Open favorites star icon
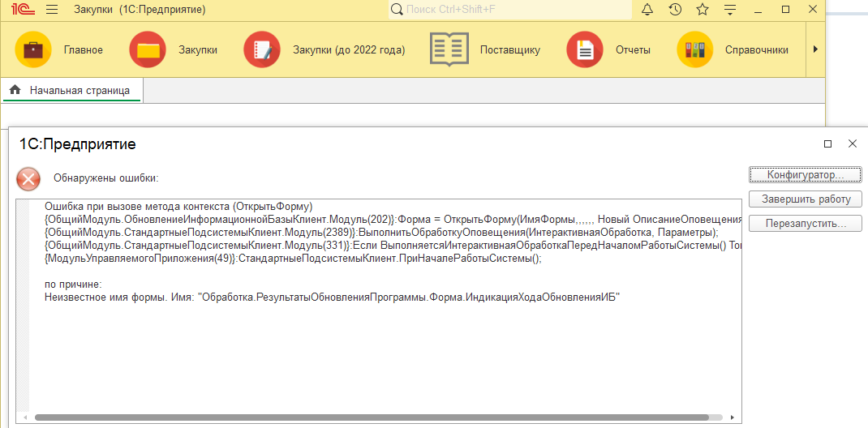 pos(703,10)
